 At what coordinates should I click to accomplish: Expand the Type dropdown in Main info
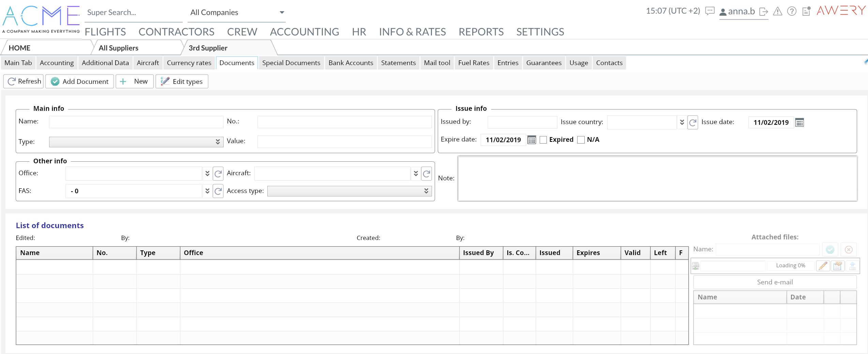pyautogui.click(x=218, y=142)
